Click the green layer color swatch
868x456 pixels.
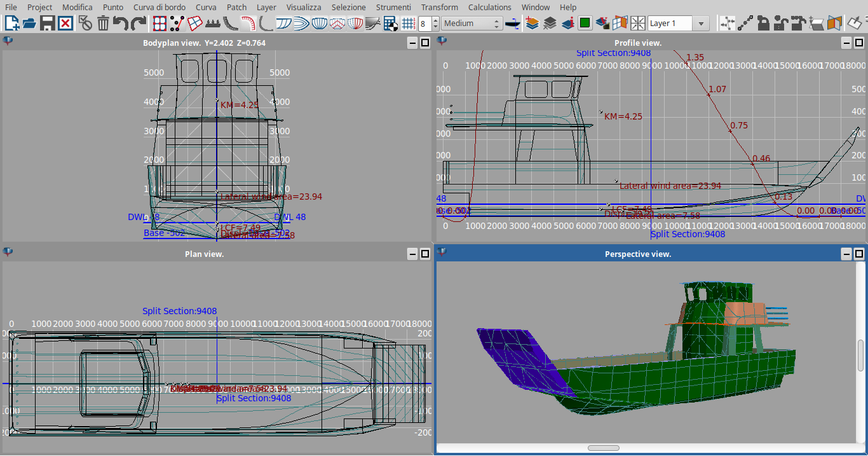tap(585, 24)
